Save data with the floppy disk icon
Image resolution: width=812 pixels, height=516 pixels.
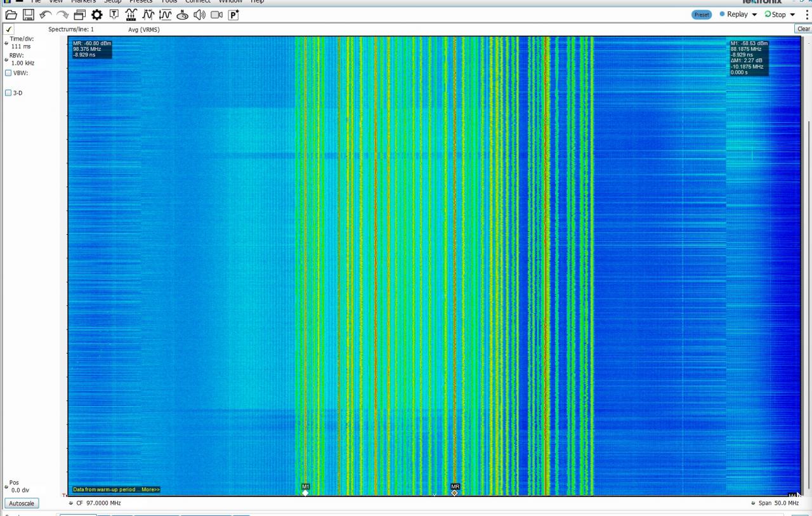(29, 15)
